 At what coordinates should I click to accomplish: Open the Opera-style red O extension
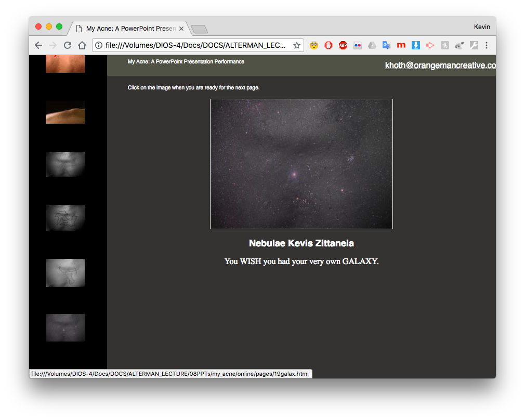pos(329,45)
